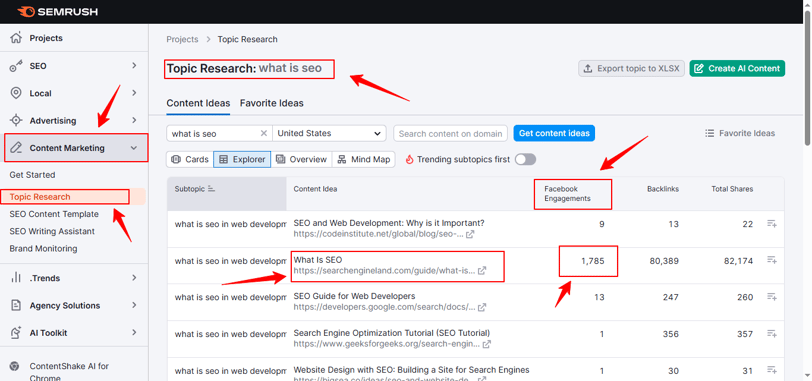Collapse the Content Marketing section
The image size is (812, 381).
coord(134,148)
